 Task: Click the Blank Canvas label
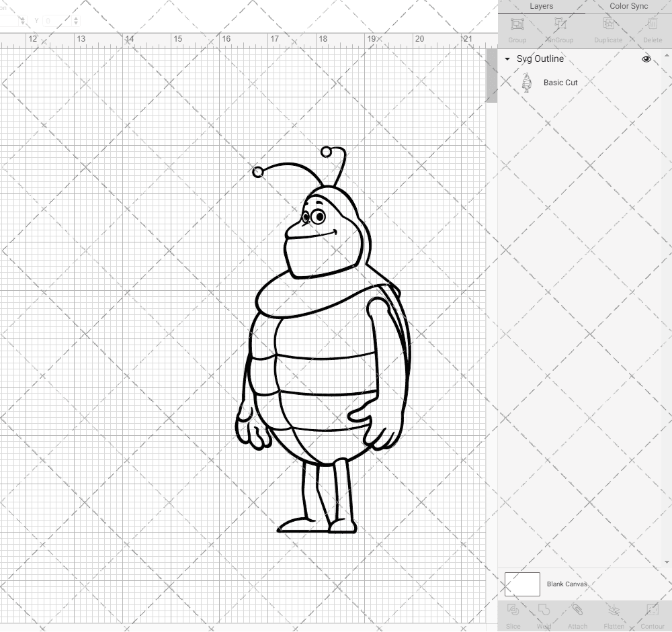coord(567,584)
